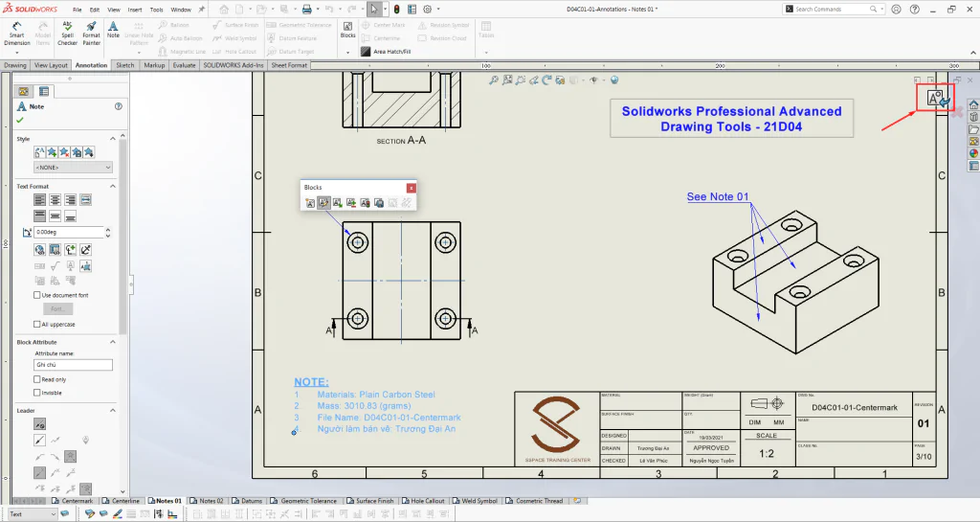
Task: Open the Insert menu
Action: (x=135, y=10)
